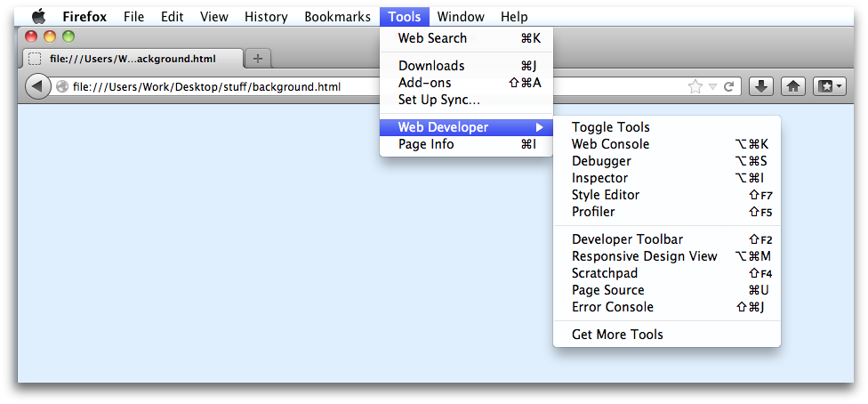
Task: Click Get More Tools entry
Action: click(617, 335)
